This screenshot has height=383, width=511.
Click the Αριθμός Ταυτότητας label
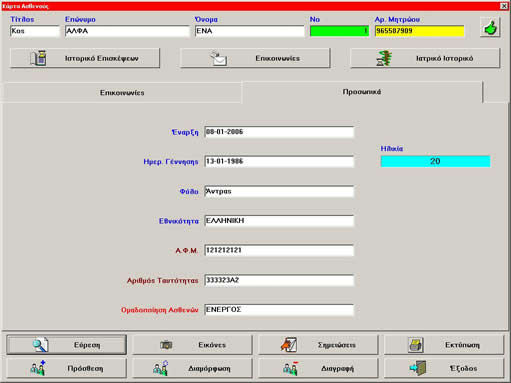tap(162, 281)
